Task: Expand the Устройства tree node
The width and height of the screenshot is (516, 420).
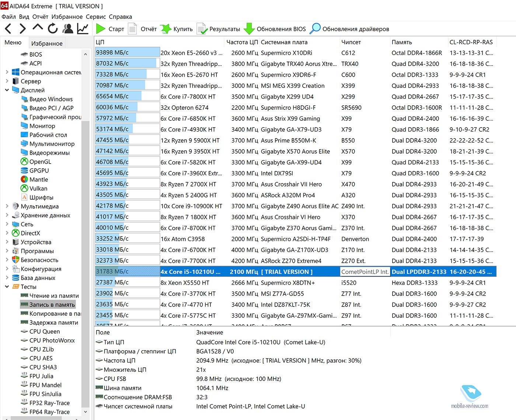Action: coord(7,242)
